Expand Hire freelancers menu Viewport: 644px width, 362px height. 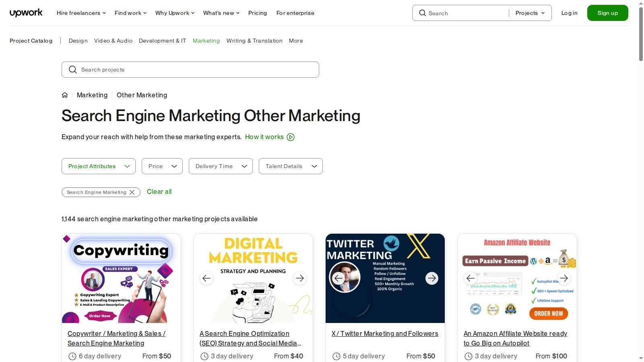pyautogui.click(x=81, y=13)
